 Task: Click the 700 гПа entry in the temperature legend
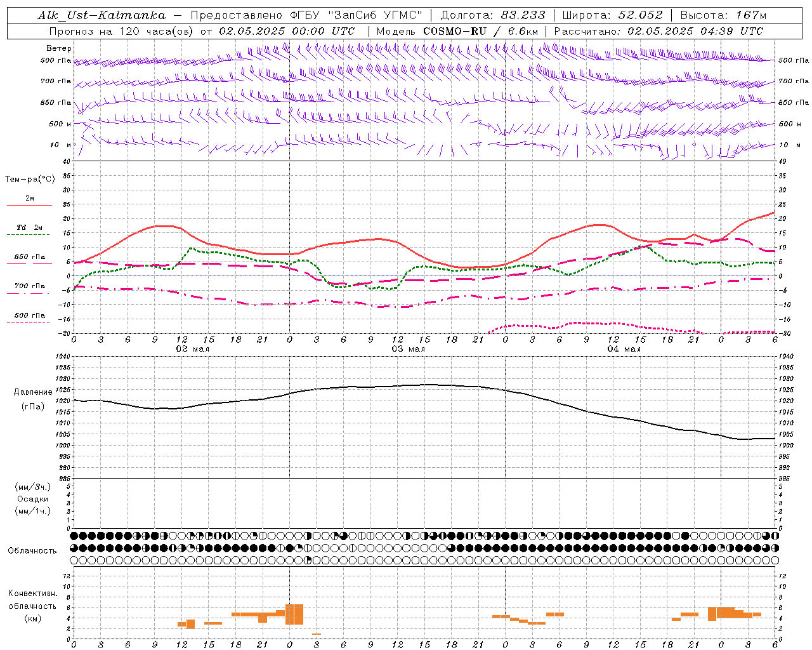pos(30,286)
